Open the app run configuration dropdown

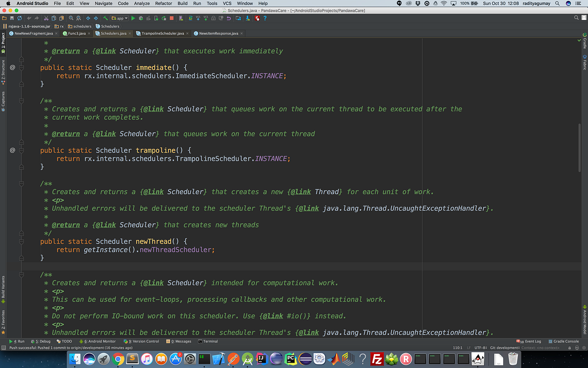(x=120, y=18)
